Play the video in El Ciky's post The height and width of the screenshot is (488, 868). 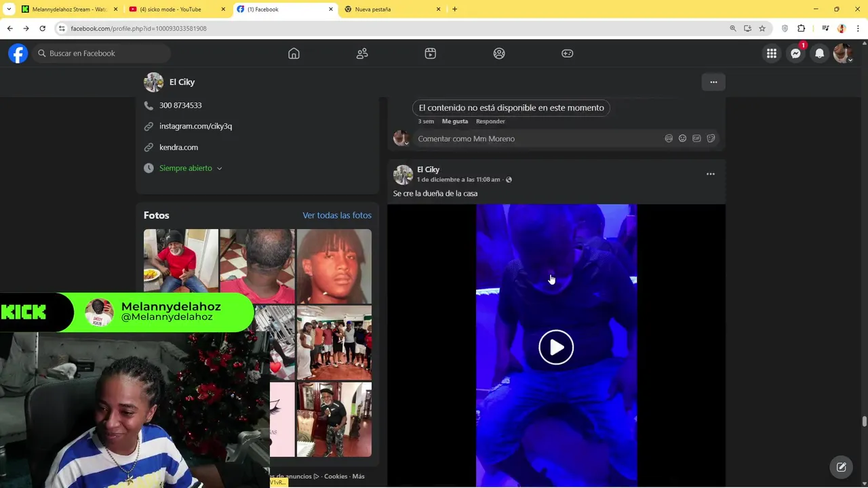click(556, 347)
